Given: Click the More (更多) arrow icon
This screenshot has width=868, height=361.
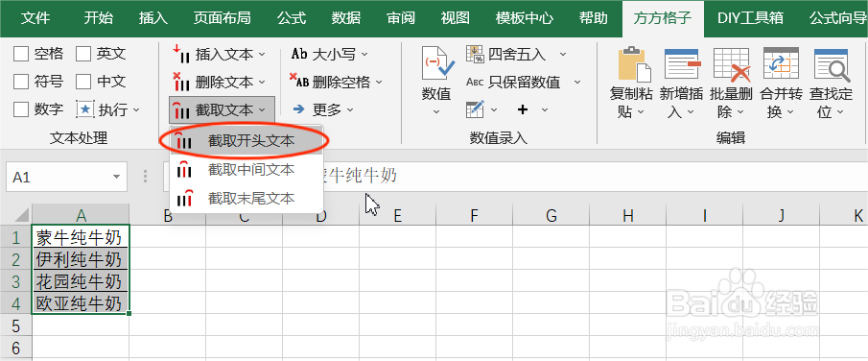Looking at the screenshot, I should tap(299, 109).
